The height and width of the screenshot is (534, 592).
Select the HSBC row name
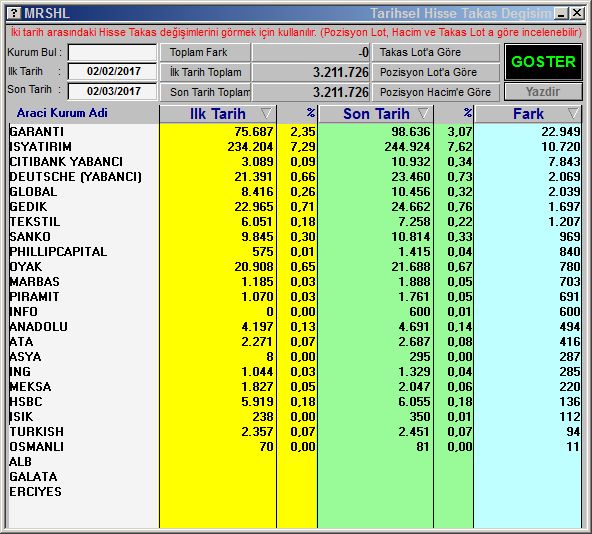coord(26,402)
